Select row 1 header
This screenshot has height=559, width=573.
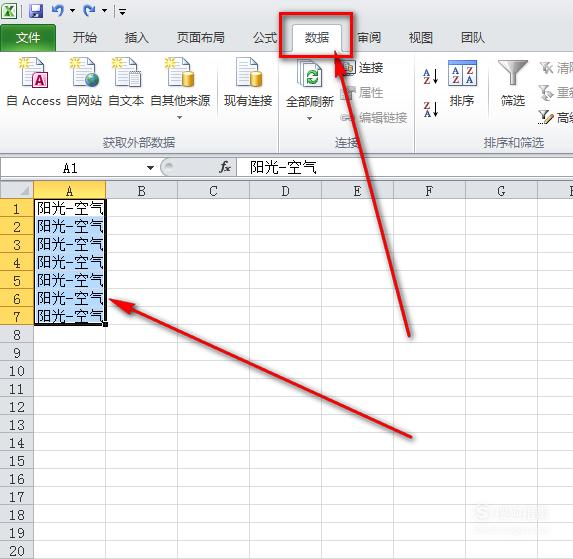pyautogui.click(x=17, y=208)
